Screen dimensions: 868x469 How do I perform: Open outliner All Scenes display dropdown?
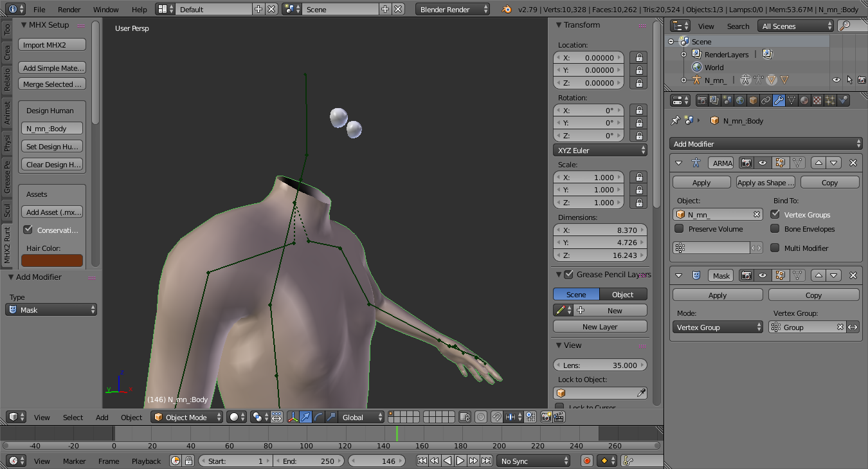pyautogui.click(x=795, y=26)
